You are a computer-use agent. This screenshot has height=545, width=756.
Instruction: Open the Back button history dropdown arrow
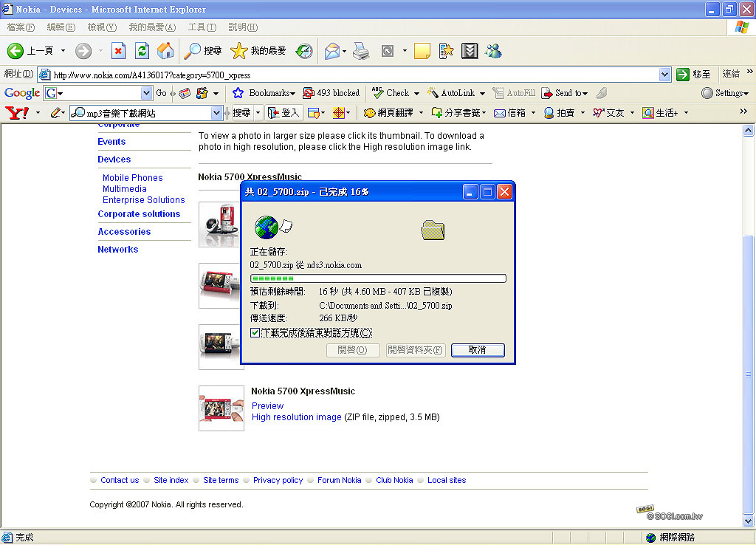(x=63, y=51)
